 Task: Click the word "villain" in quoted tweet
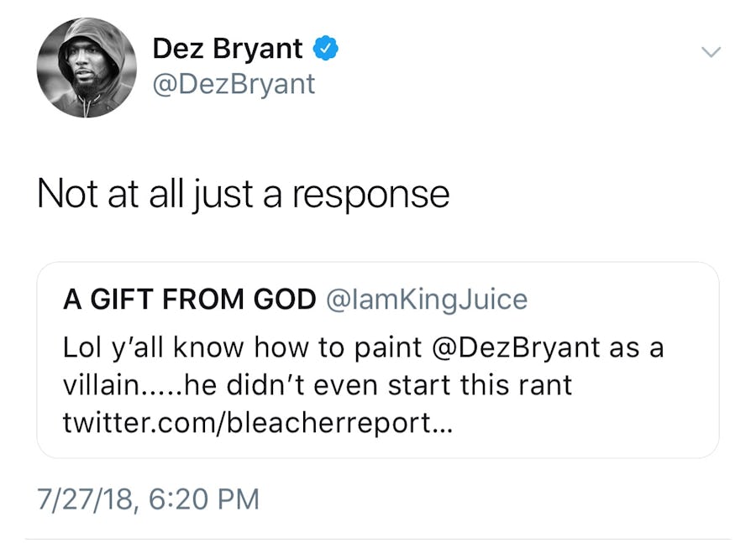point(98,386)
